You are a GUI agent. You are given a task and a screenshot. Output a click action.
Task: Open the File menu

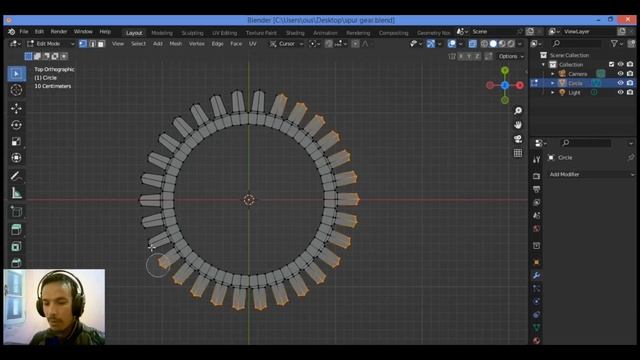[x=24, y=32]
